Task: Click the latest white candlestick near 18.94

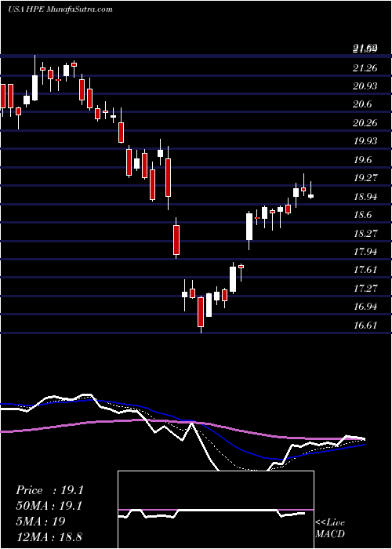Action: [310, 196]
